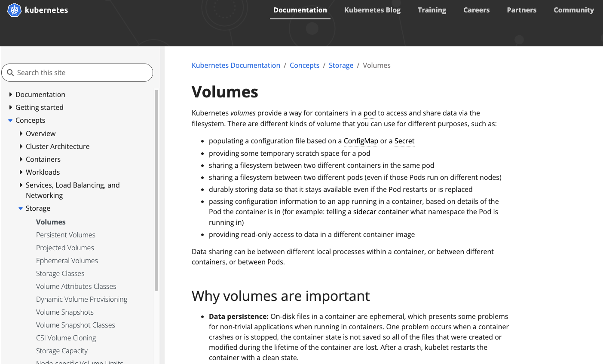This screenshot has width=603, height=364.
Task: Select Volumes in the sidebar
Action: [51, 222]
